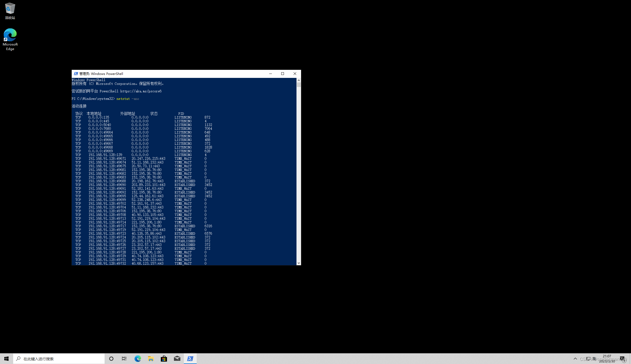Screen dimensions: 631x364
Task: Open the Action Center notifications icon
Action: 622,359
